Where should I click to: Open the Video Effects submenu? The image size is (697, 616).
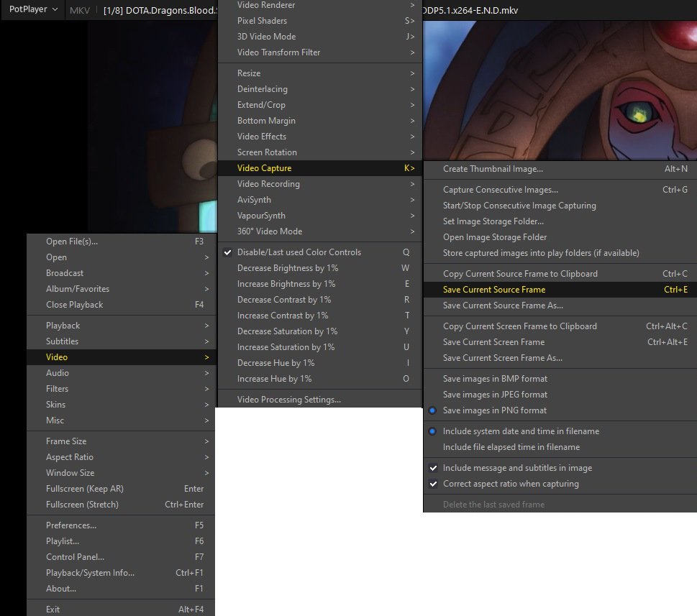tap(319, 137)
